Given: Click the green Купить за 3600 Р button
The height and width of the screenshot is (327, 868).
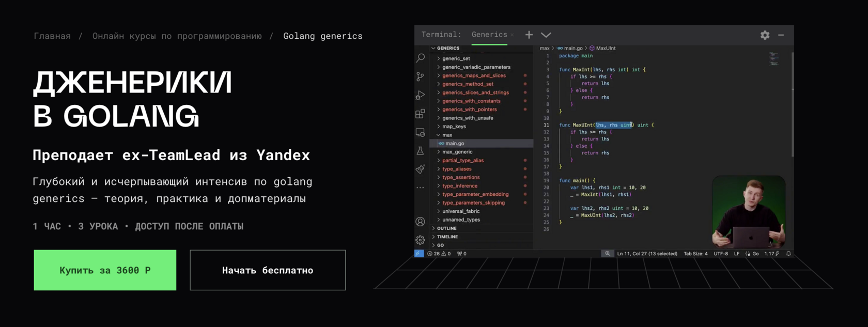Looking at the screenshot, I should (105, 270).
